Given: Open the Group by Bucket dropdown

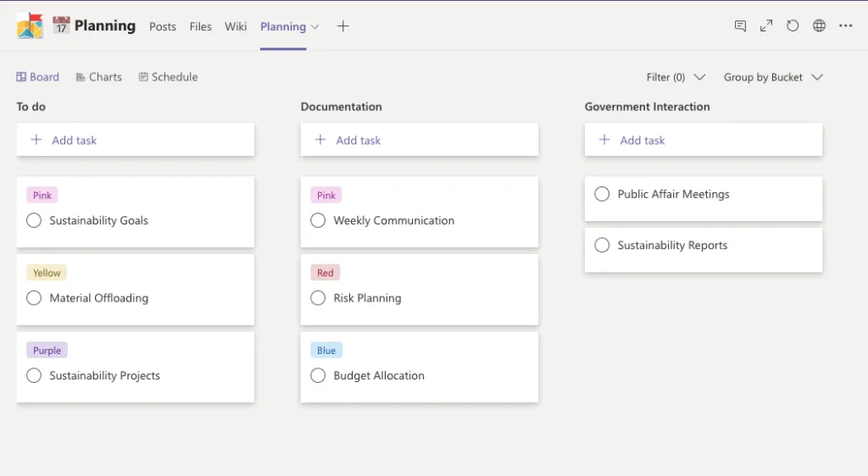Looking at the screenshot, I should pos(773,77).
